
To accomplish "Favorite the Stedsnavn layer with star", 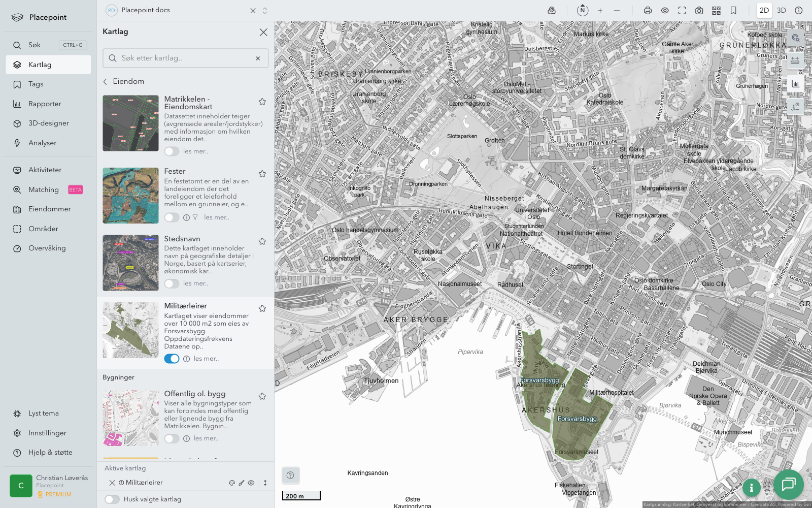I will pyautogui.click(x=262, y=241).
